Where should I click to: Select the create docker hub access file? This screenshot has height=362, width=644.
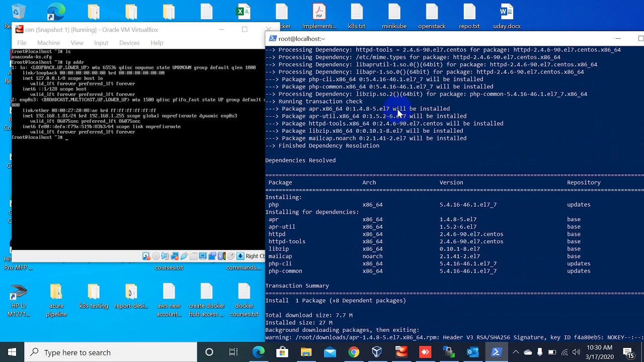206,301
